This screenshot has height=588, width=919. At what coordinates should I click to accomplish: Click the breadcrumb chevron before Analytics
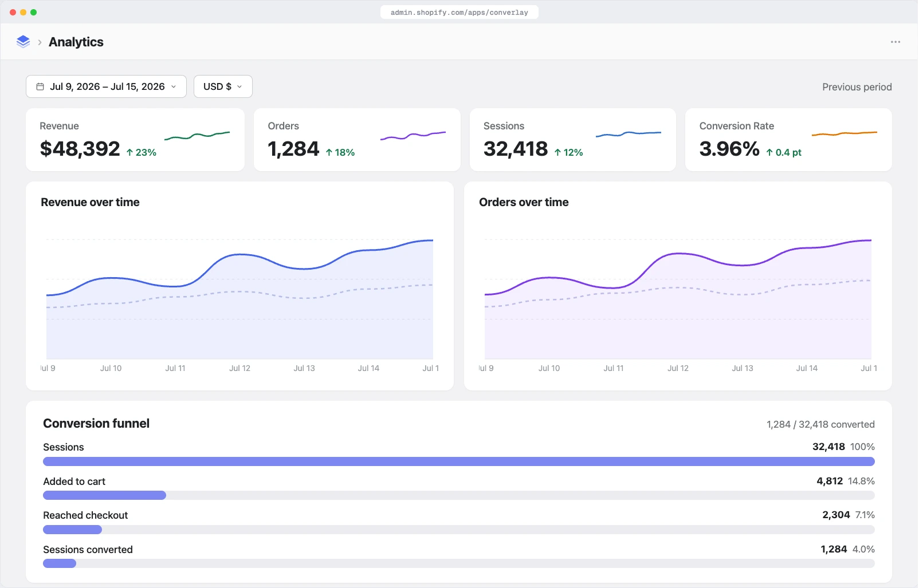click(40, 42)
